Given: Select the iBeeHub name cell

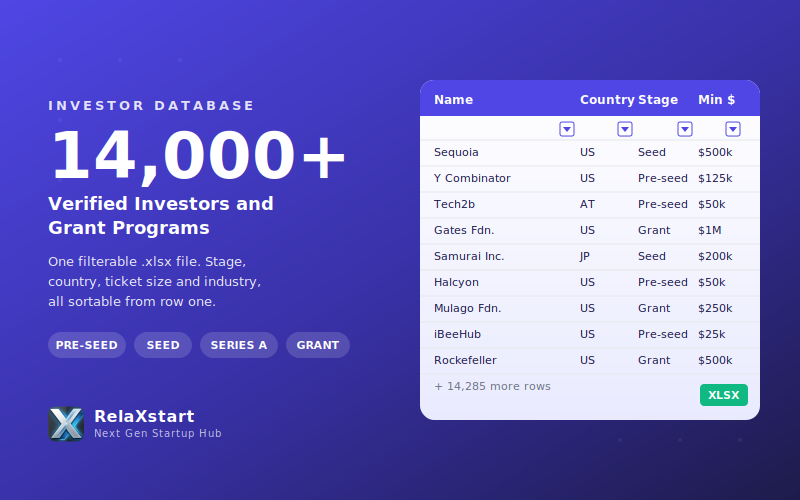Looking at the screenshot, I should coord(457,334).
